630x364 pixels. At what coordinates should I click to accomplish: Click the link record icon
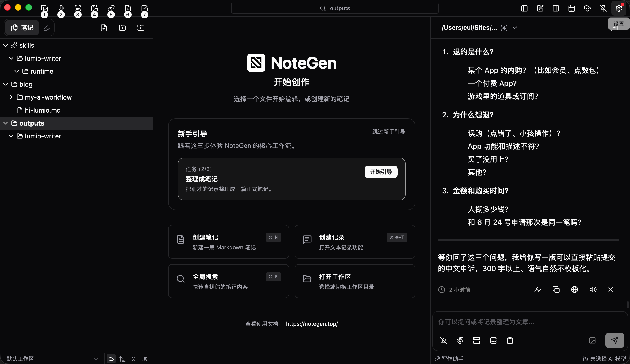111,8
